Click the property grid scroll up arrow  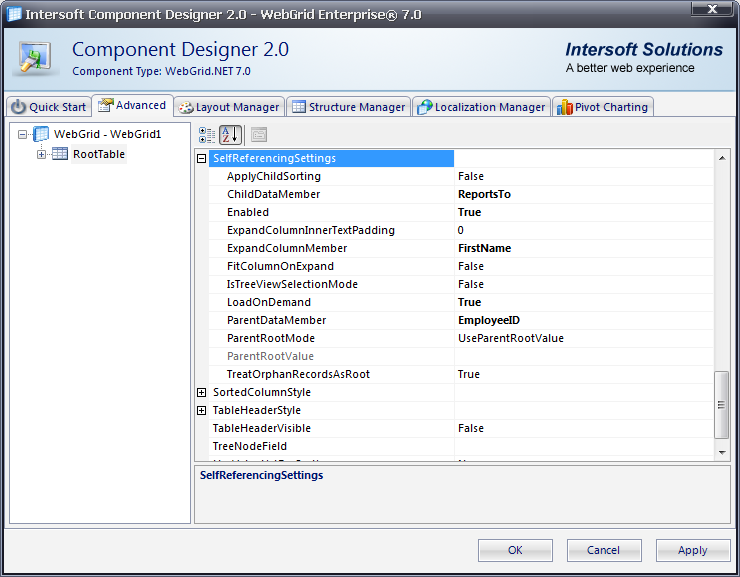click(x=722, y=159)
